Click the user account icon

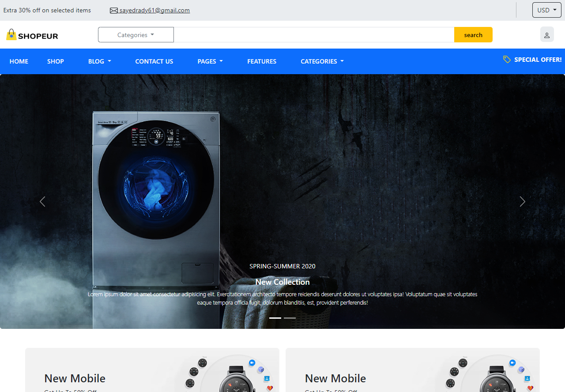(x=547, y=35)
